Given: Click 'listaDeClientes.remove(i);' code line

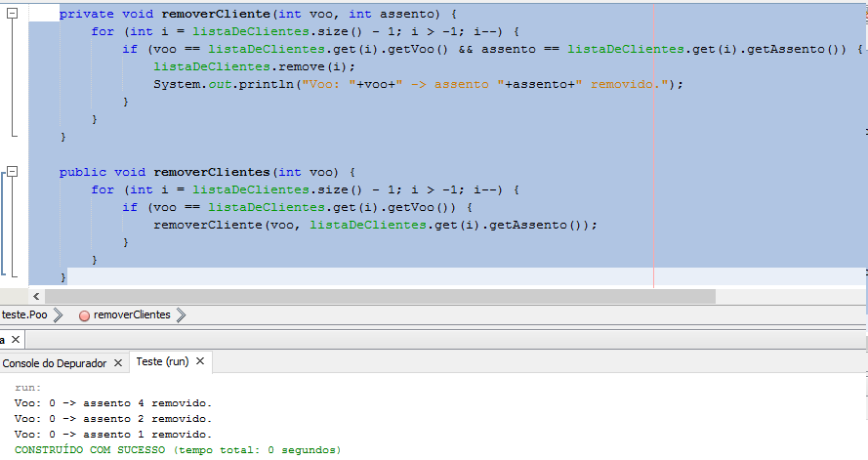Looking at the screenshot, I should pyautogui.click(x=254, y=66).
